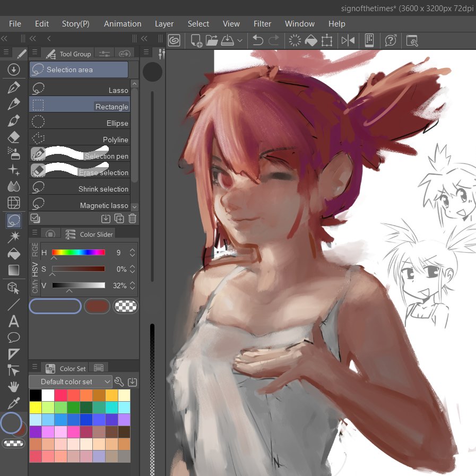
Task: Click the Redo arrow in command bar
Action: tap(274, 40)
